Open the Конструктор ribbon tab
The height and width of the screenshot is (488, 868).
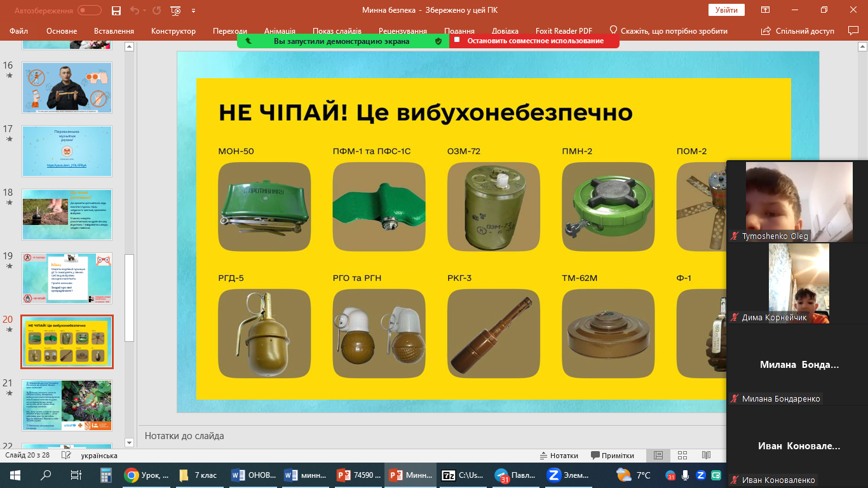click(x=173, y=30)
